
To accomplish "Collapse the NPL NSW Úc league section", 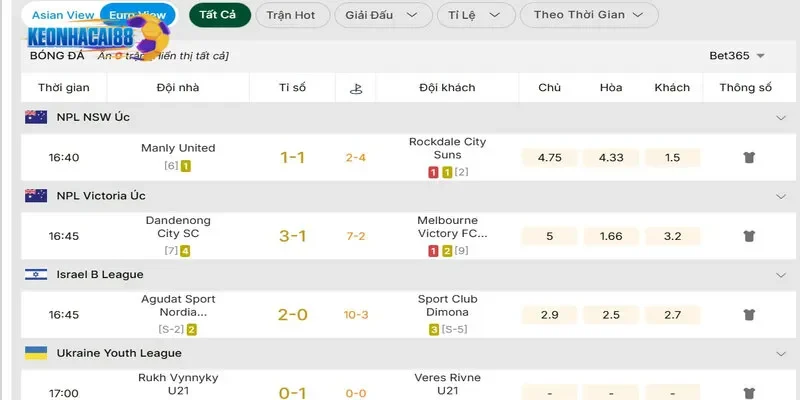I will [x=781, y=118].
